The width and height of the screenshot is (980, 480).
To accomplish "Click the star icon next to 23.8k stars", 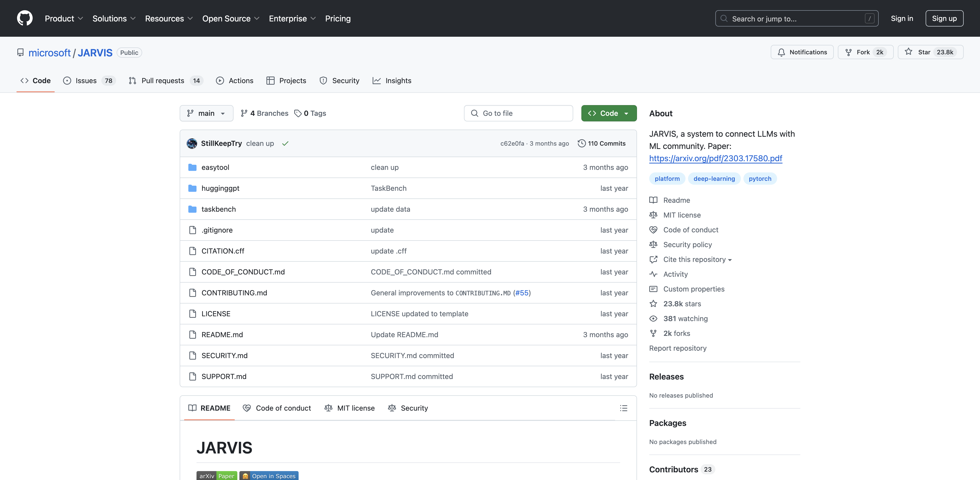I will [x=653, y=304].
